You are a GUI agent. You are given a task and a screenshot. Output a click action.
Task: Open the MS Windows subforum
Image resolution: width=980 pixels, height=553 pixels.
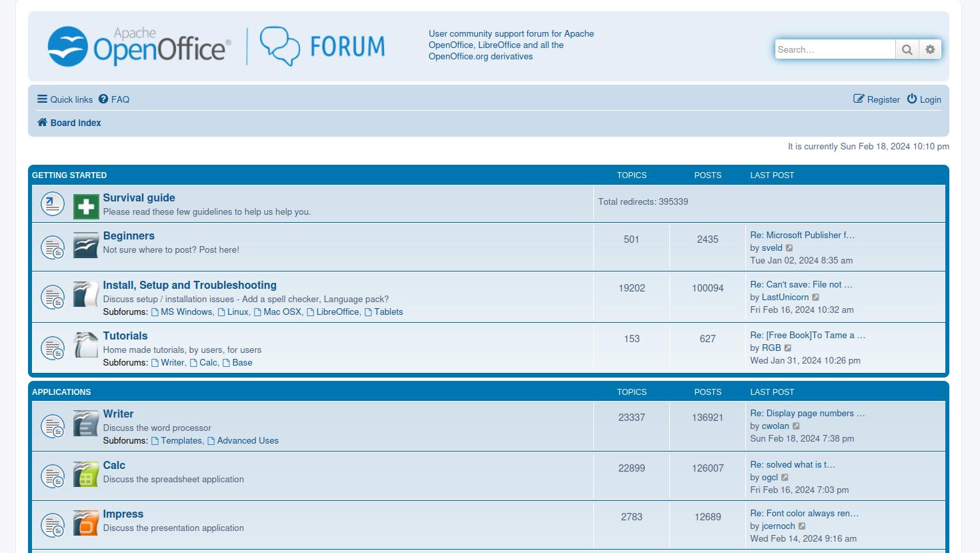click(182, 312)
